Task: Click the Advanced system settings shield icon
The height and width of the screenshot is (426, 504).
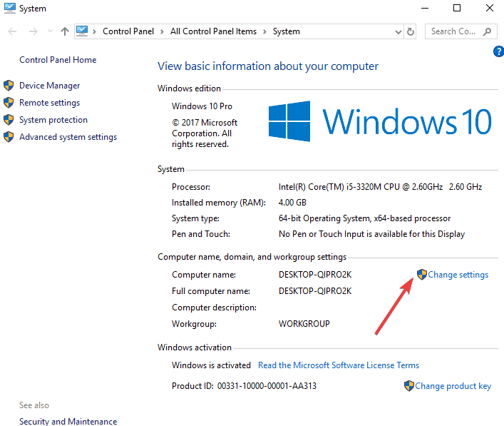Action: [9, 137]
